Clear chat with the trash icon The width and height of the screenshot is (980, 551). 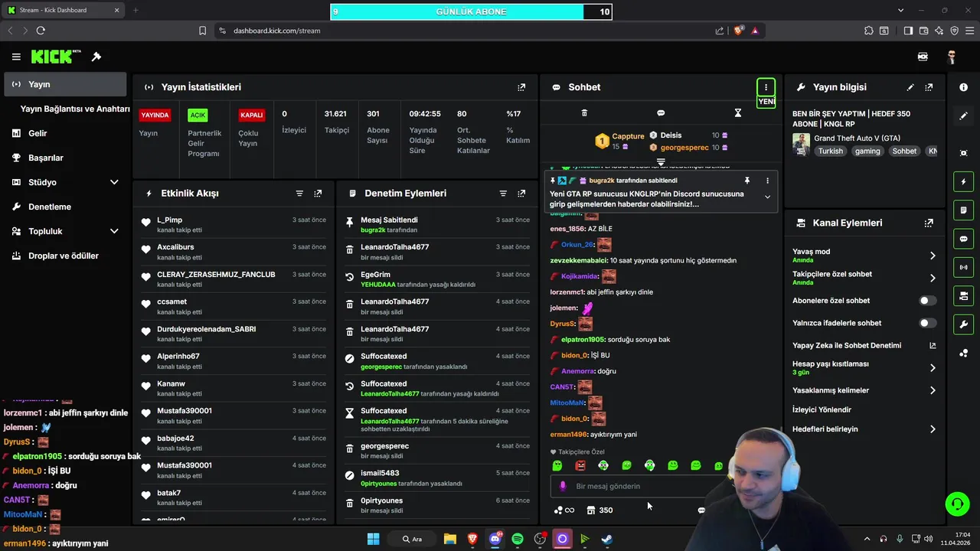[x=584, y=112]
